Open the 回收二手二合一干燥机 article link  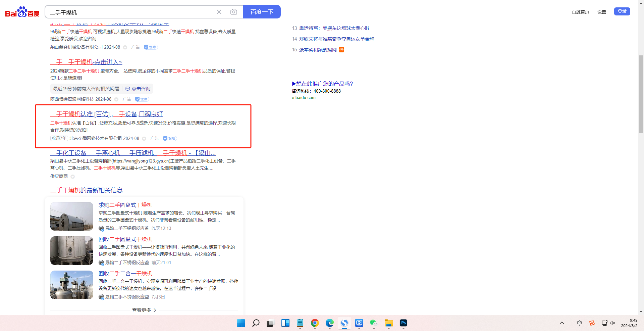tap(125, 274)
